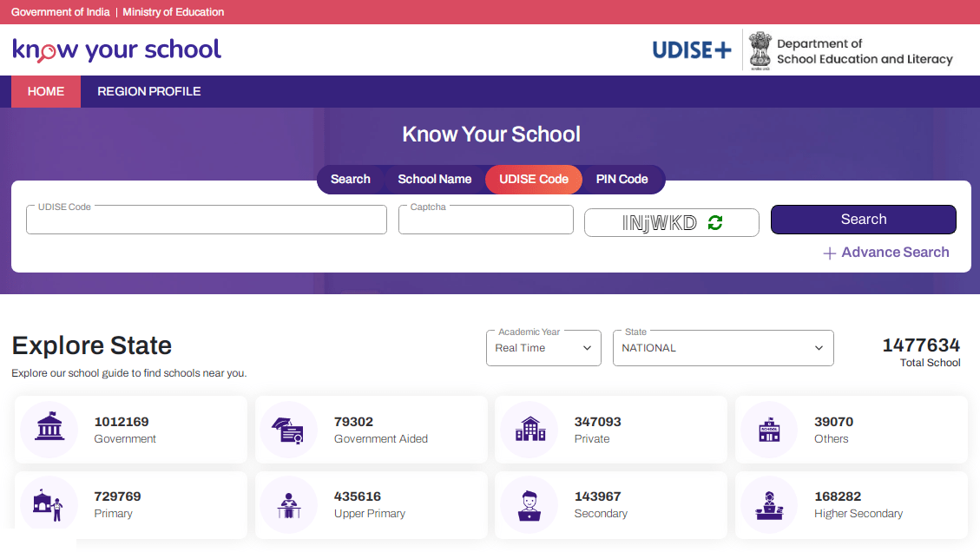Switch to the School Name search tab
This screenshot has height=552, width=980.
(x=434, y=180)
